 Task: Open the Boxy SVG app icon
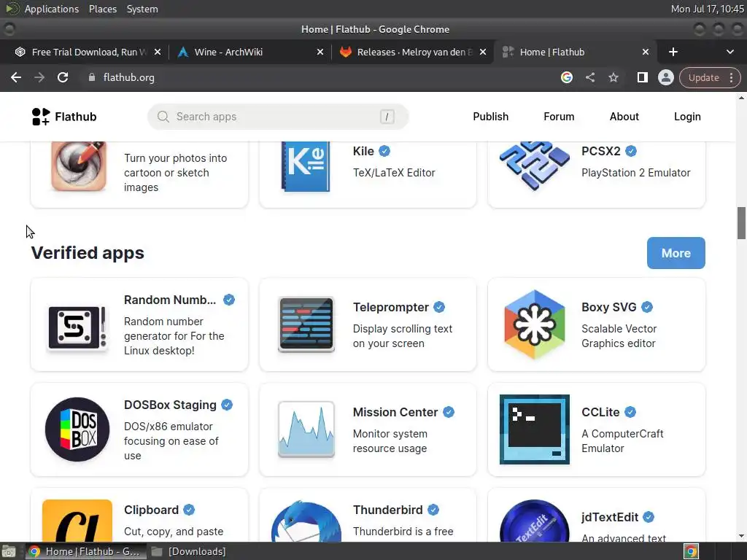pos(535,324)
